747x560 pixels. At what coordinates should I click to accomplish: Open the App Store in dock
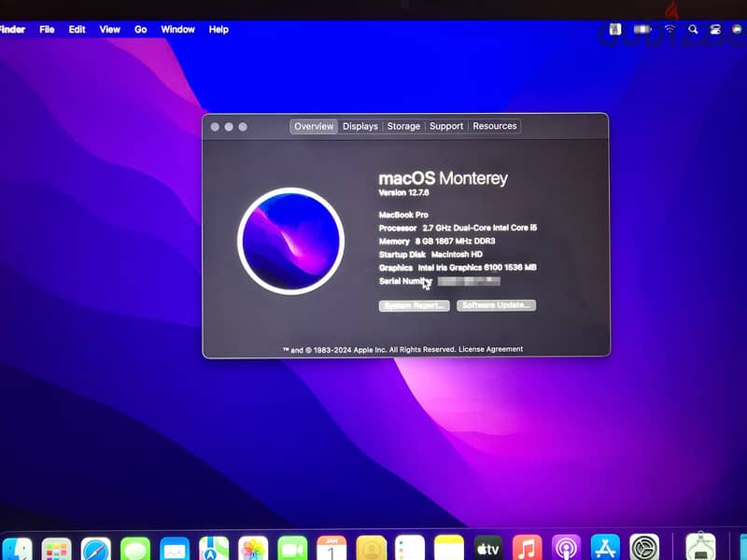605,549
